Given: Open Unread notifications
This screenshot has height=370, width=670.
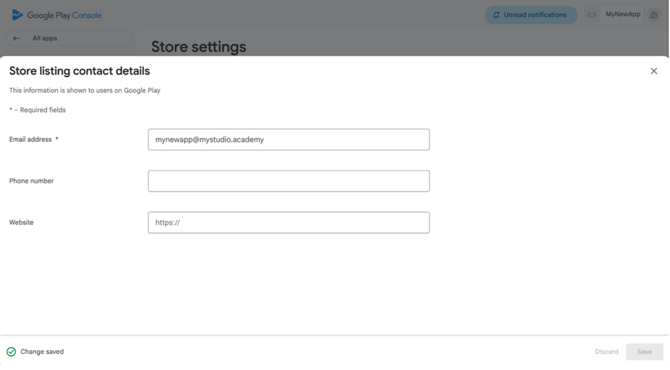Looking at the screenshot, I should tap(531, 15).
